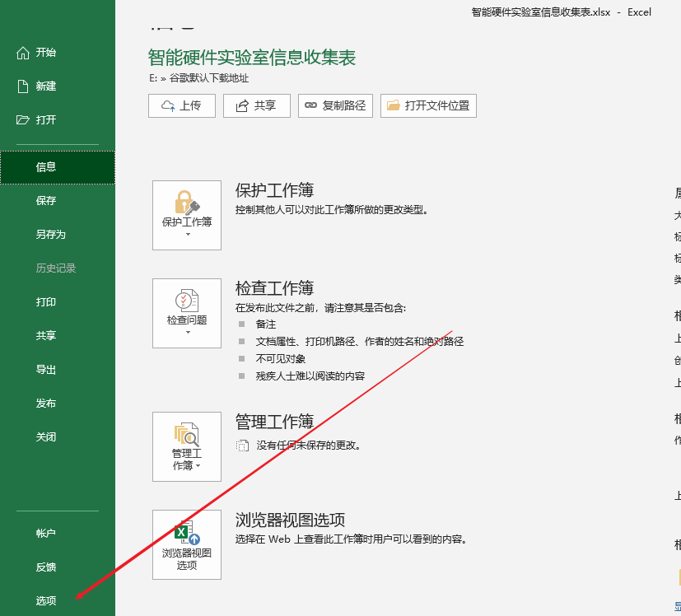
Task: Click the 复制路径 button
Action: coord(335,106)
